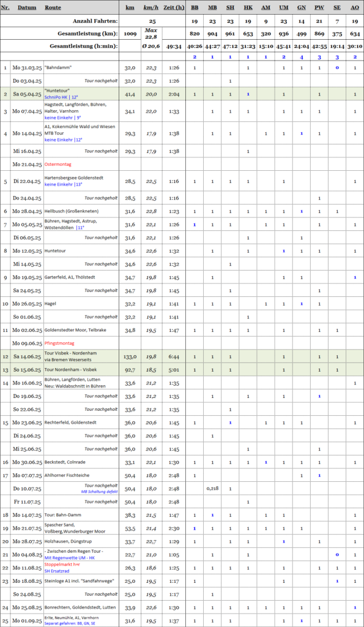Click the total time cell '49:34'
The width and height of the screenshot is (364, 627).
(x=174, y=46)
